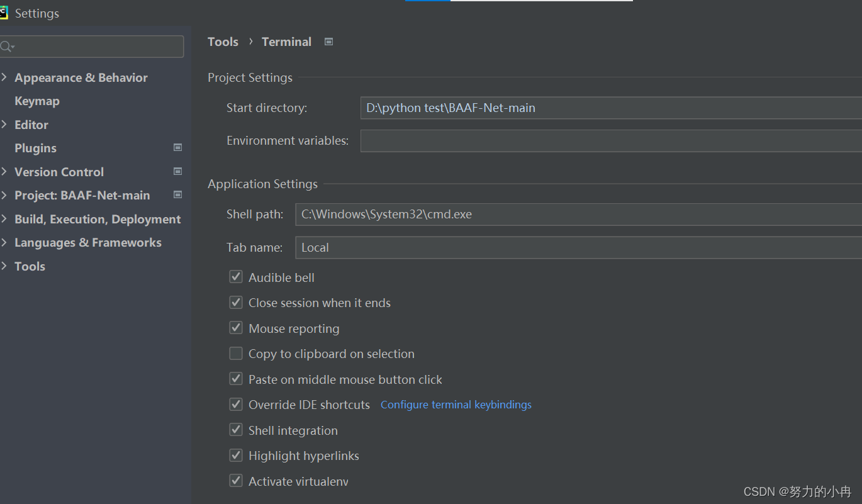Click Tools in the breadcrumb path
Image resolution: width=862 pixels, height=504 pixels.
[223, 42]
